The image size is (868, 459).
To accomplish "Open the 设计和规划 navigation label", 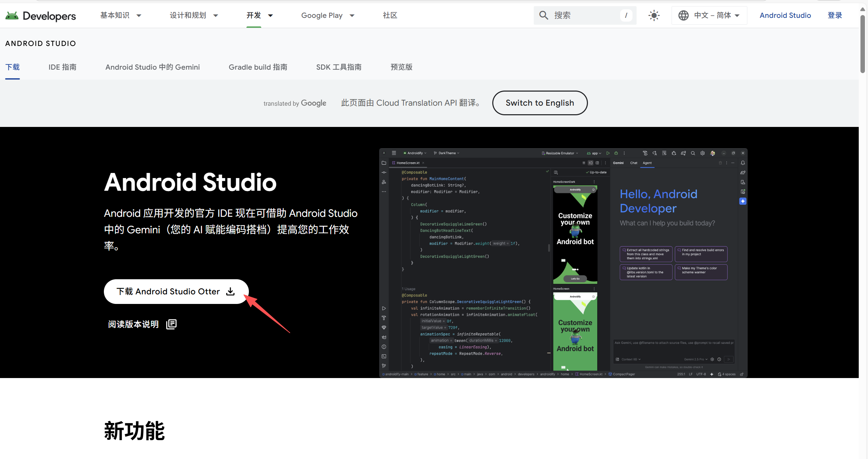I will [188, 15].
